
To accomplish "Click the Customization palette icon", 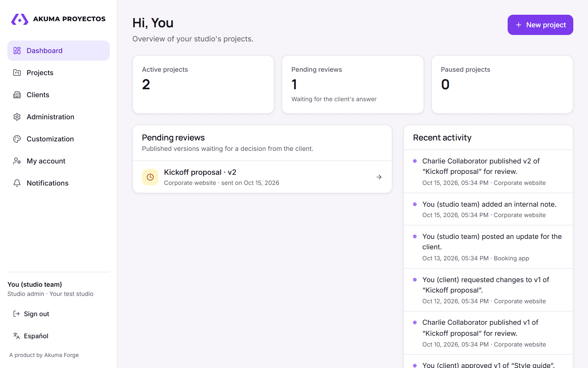I will (17, 139).
